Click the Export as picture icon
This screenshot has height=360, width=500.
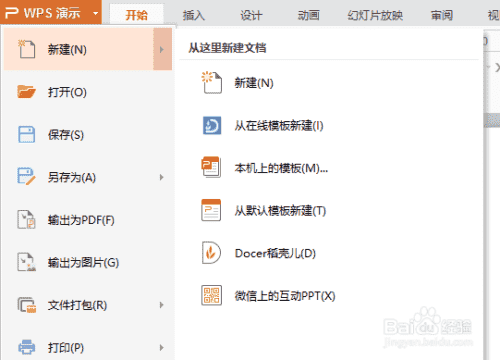click(x=26, y=262)
